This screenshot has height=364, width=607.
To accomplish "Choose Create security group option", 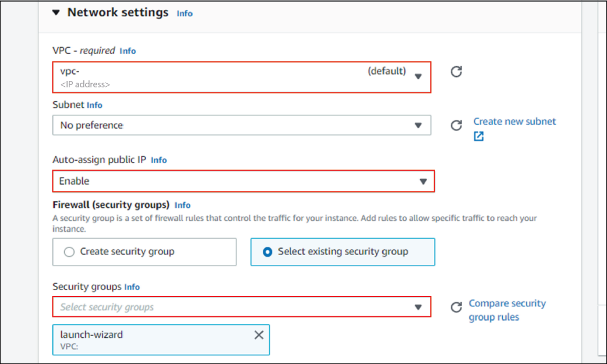I will click(144, 252).
